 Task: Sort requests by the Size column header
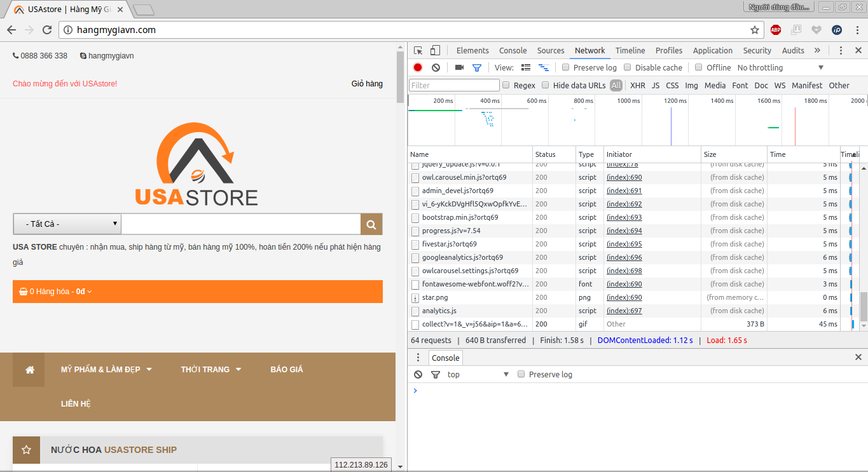734,154
